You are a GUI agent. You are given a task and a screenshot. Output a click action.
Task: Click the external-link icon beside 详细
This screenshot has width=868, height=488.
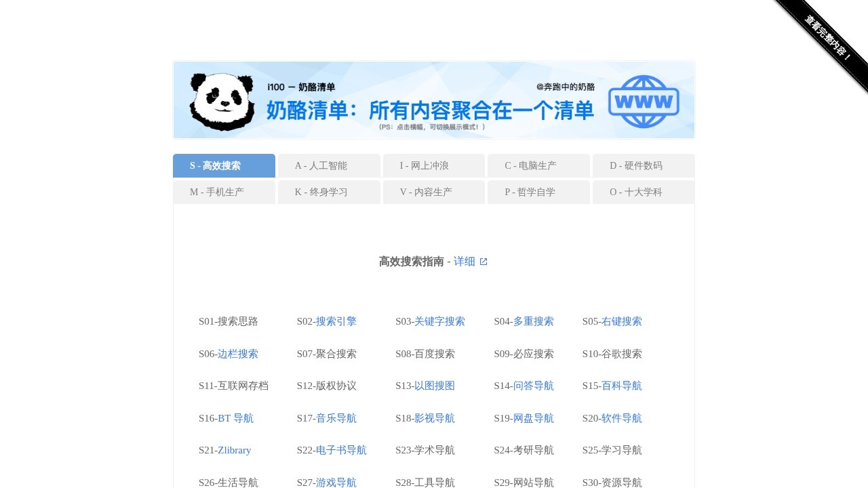pos(484,261)
